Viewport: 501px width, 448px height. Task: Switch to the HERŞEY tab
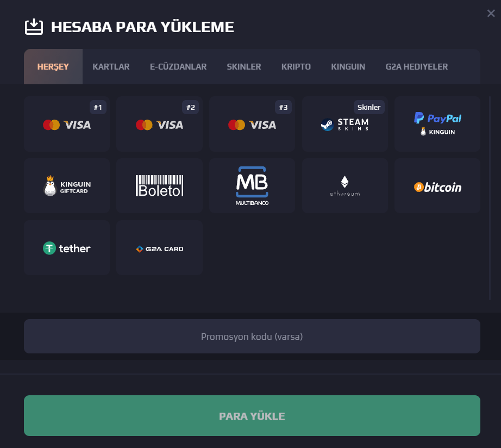pyautogui.click(x=53, y=66)
